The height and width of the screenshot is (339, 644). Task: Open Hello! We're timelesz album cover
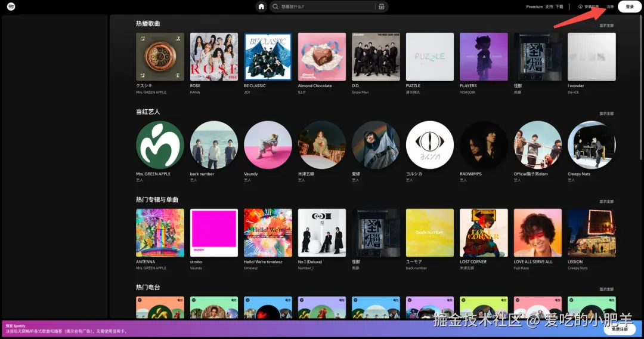[268, 233]
